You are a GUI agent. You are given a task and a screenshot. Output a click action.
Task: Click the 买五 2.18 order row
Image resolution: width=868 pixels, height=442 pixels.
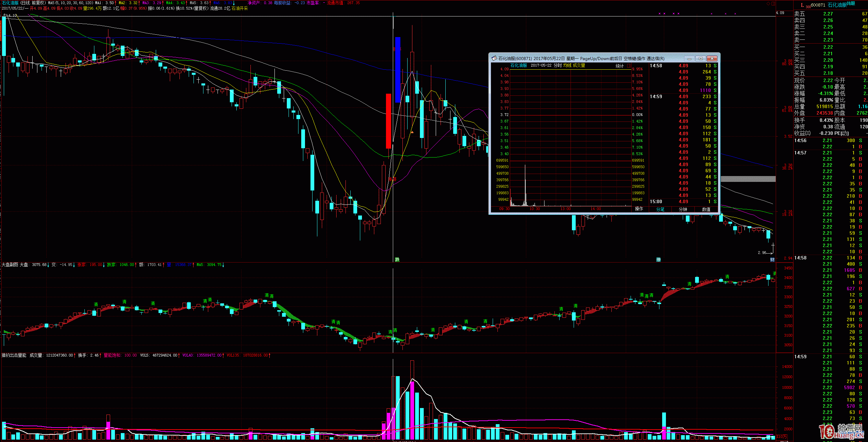point(831,73)
